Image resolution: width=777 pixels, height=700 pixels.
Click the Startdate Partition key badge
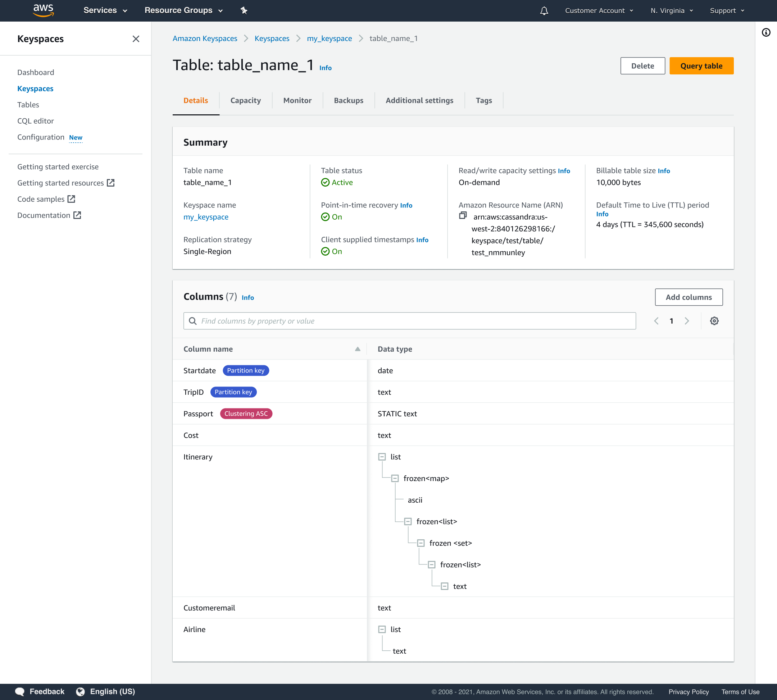[246, 370]
